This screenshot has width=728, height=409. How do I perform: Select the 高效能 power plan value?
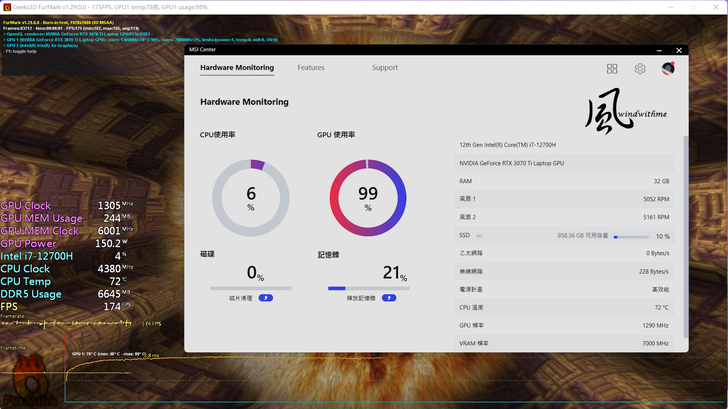pyautogui.click(x=660, y=290)
